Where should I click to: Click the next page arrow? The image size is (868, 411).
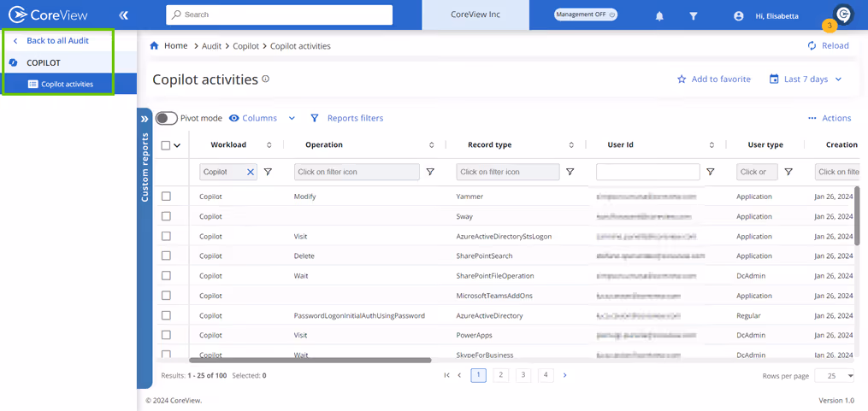[x=564, y=375]
